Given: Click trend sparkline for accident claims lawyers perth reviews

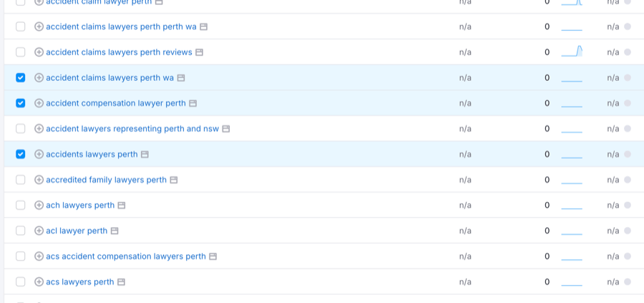Looking at the screenshot, I should [572, 52].
